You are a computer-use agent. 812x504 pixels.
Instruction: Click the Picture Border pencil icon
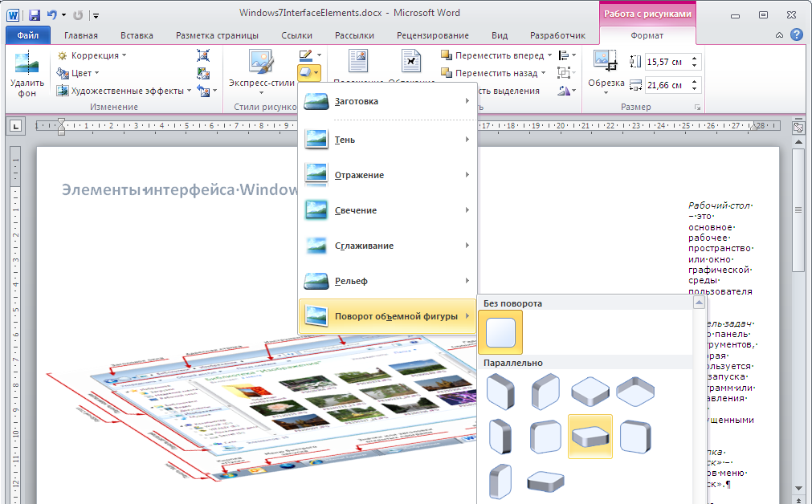tap(305, 55)
